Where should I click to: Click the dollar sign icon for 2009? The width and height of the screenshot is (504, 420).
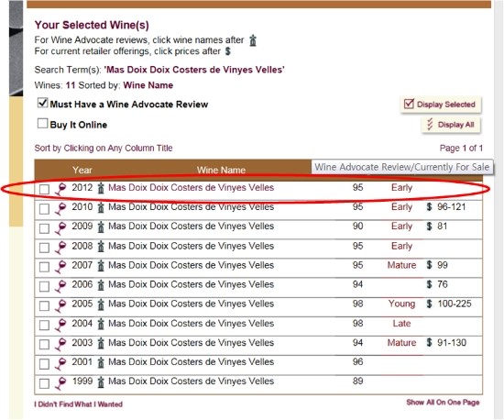(429, 227)
